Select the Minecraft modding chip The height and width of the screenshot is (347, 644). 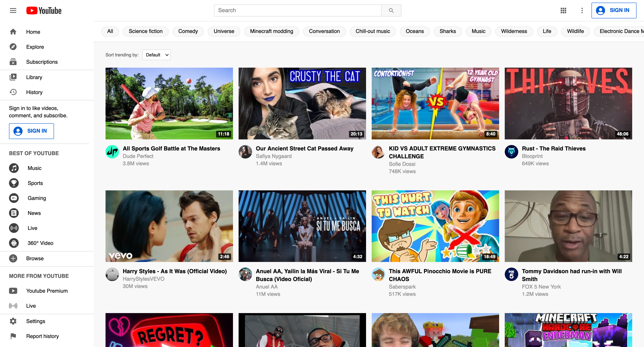point(272,31)
